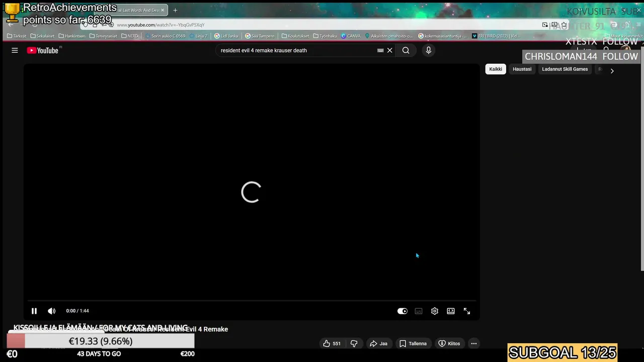Click the 0:00 / 1:44 time display
The height and width of the screenshot is (362, 644).
point(77,311)
